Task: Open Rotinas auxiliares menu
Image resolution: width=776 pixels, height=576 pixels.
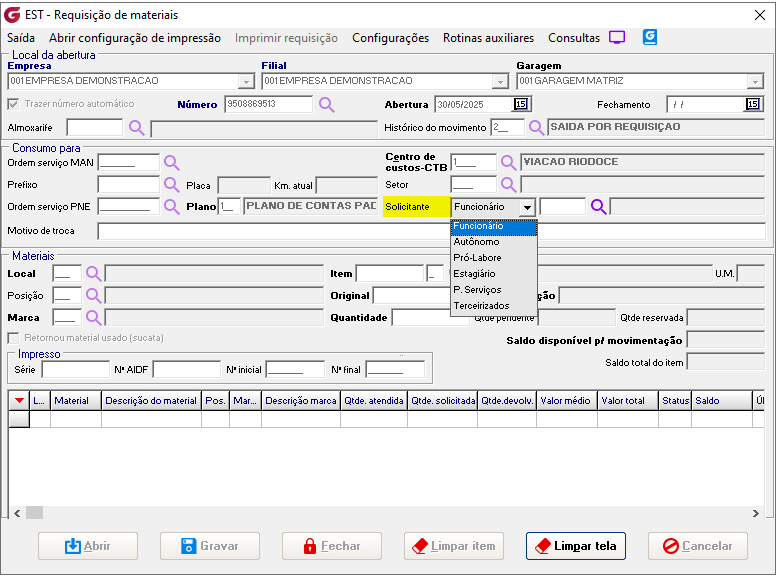Action: coord(488,38)
